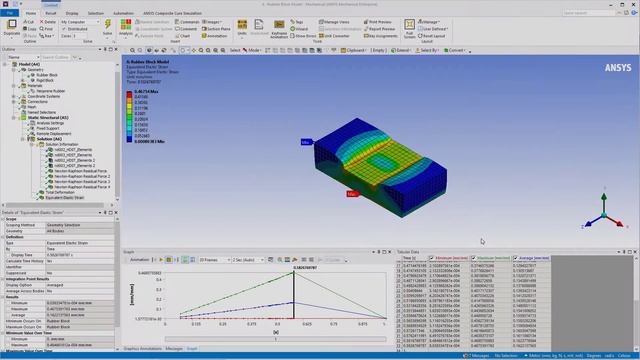
Task: Switch to Messages tab below graph
Action: (x=174, y=349)
